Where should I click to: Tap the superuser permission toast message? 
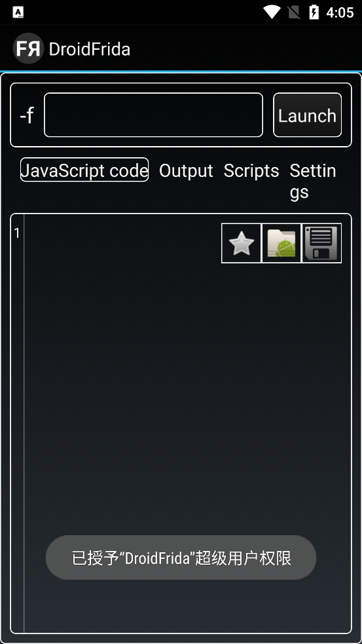point(181,558)
